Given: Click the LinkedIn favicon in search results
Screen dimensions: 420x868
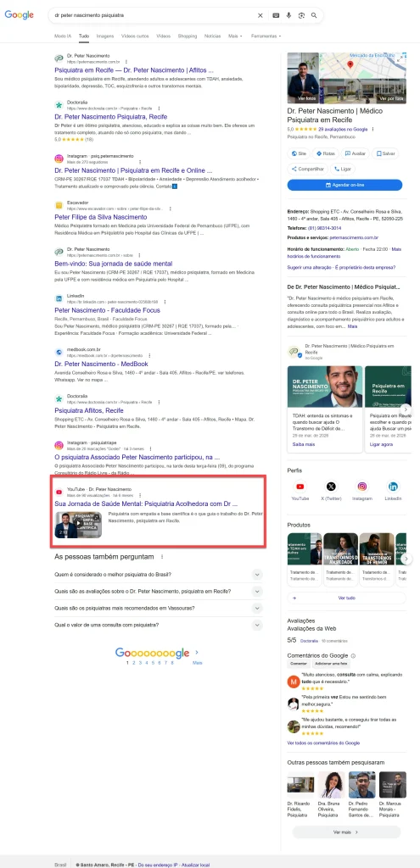Looking at the screenshot, I should coord(59,299).
